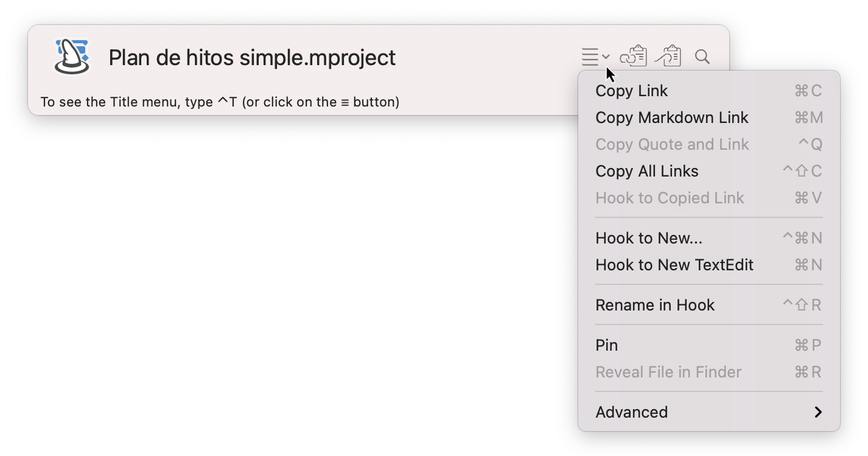Viewport: 868px width, 456px height.
Task: Click the Title menu hint text
Action: 219,102
